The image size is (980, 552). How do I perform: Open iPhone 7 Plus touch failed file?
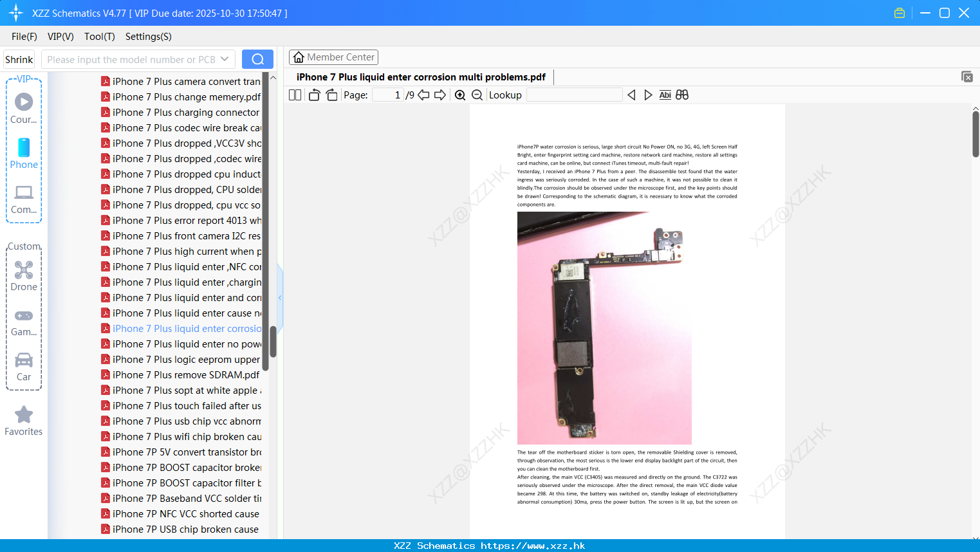[x=181, y=405]
